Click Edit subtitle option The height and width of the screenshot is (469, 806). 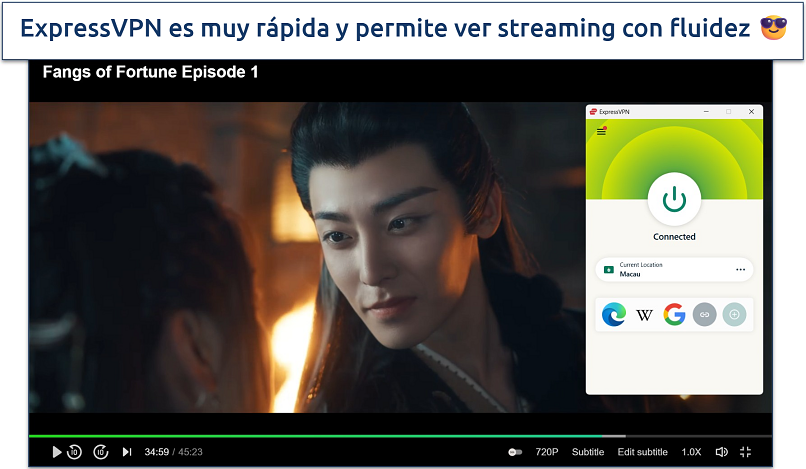click(642, 452)
